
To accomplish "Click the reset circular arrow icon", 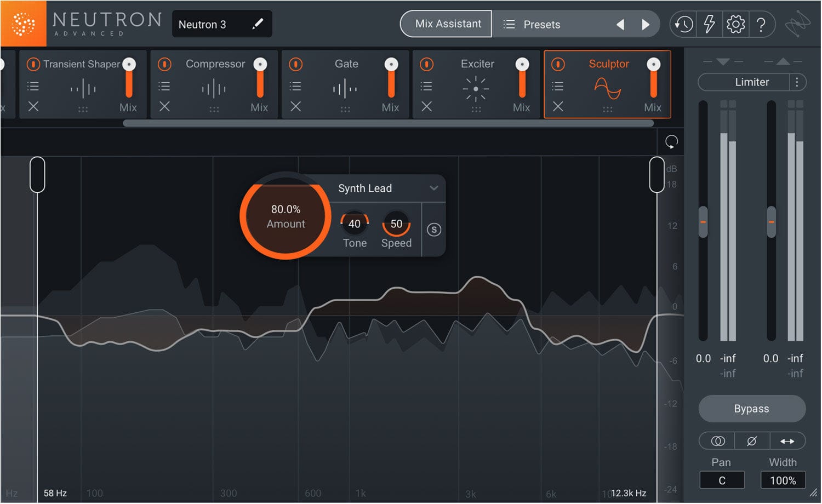I will [x=671, y=142].
